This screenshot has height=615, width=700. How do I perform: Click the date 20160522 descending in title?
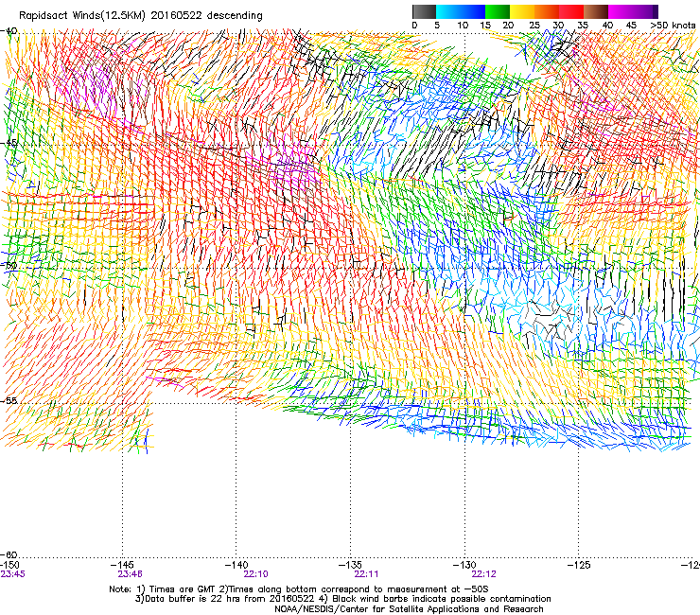[207, 16]
